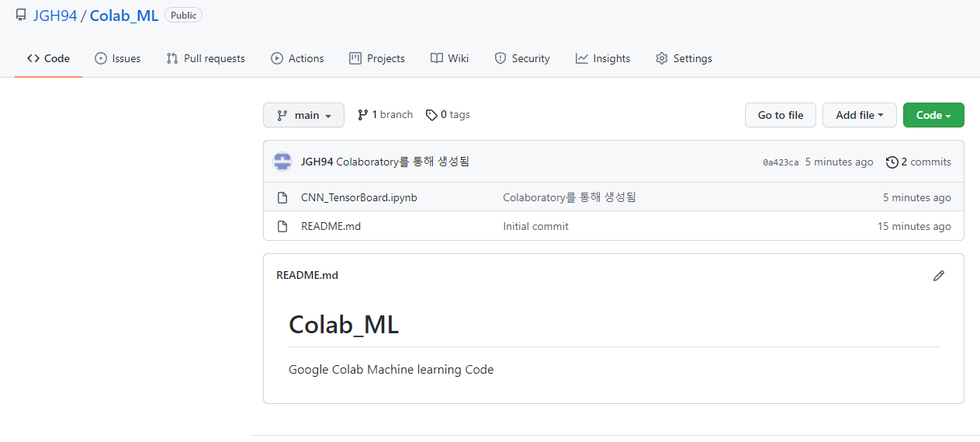Click the JGH94 avatar in commit row
Screen dimensions: 980x442
click(282, 162)
